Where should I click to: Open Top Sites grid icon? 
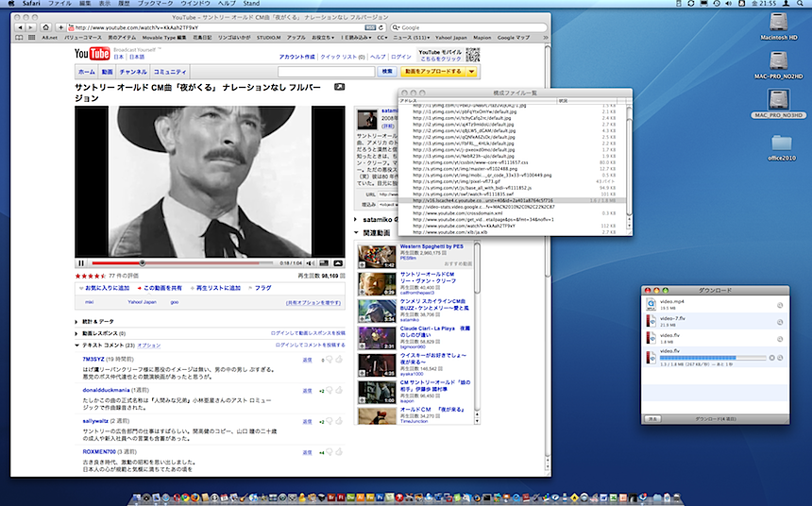tap(31, 38)
